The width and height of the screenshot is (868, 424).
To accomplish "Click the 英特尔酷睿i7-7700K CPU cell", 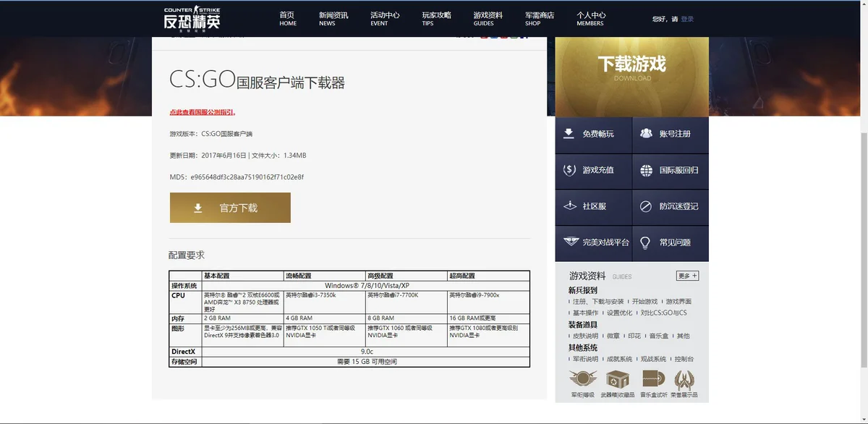I will [x=407, y=302].
